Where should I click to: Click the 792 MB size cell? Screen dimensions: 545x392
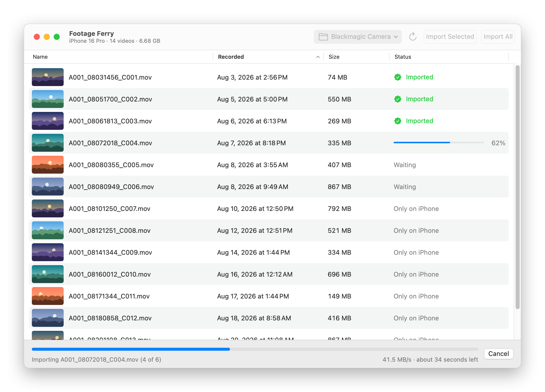click(x=339, y=209)
